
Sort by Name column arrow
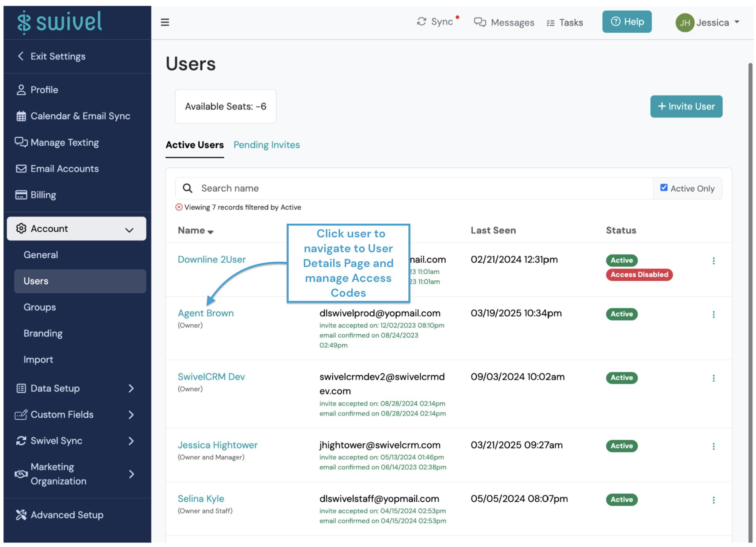pyautogui.click(x=210, y=232)
